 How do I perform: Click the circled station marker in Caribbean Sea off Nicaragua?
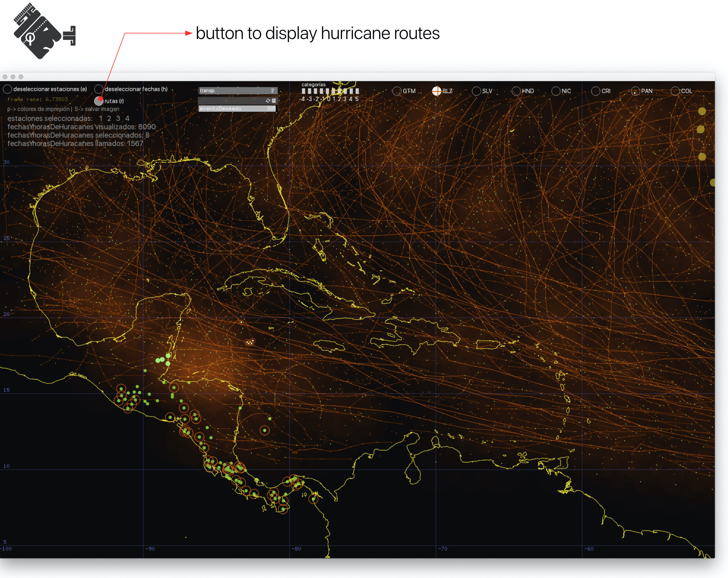point(265,430)
